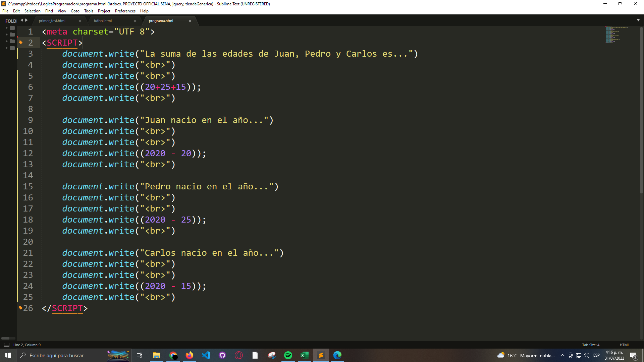Open Microsoft Edge from the taskbar
This screenshot has width=644, height=362.
tap(337, 355)
